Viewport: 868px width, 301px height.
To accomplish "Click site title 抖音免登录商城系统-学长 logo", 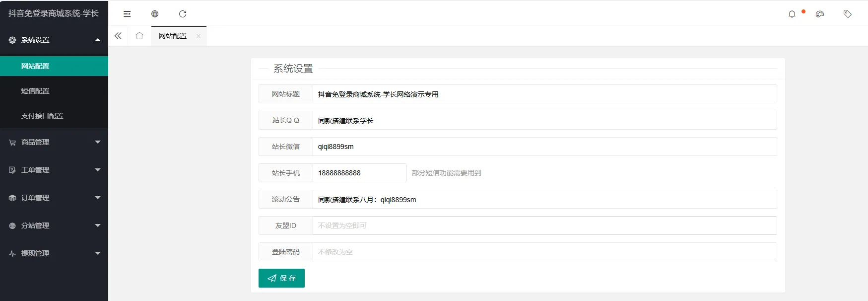I will (54, 13).
